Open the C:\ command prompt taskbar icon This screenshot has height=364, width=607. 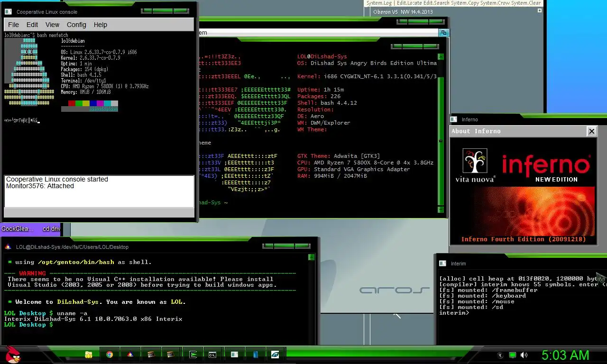[213, 355]
